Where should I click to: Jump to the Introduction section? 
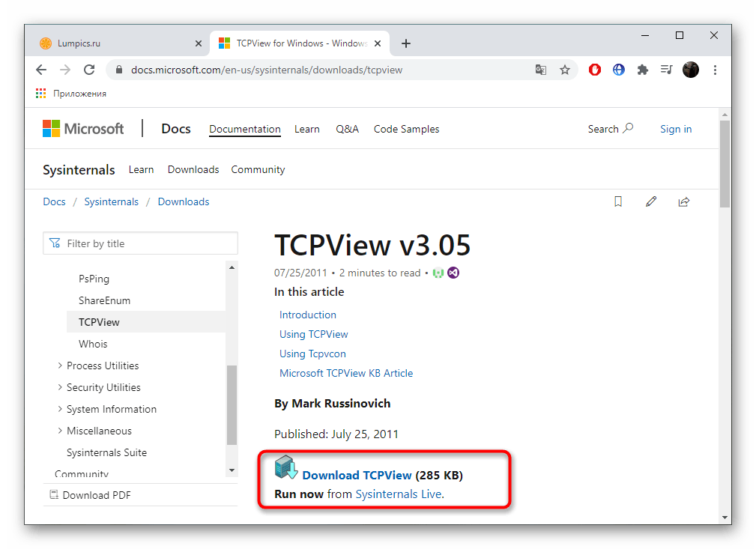308,315
